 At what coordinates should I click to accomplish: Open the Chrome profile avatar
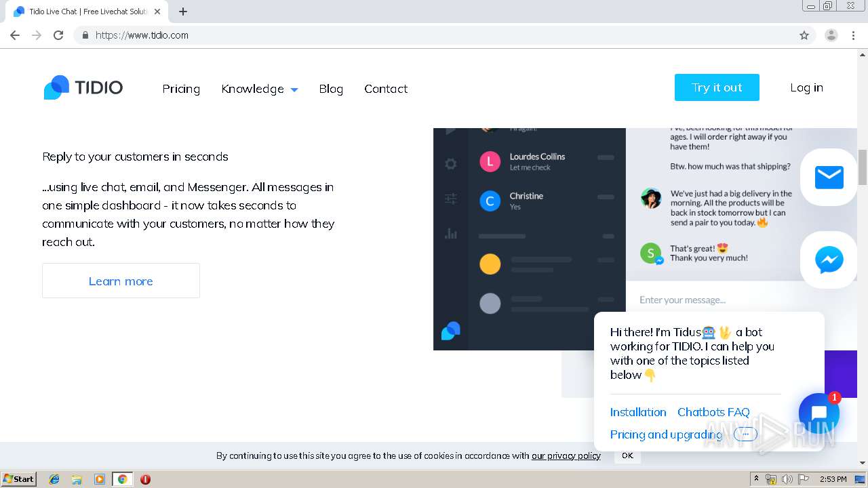point(831,35)
